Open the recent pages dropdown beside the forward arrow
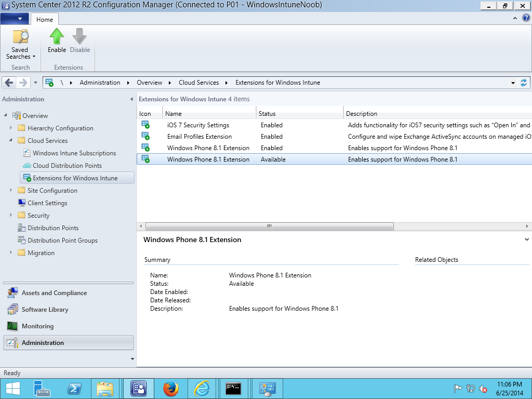This screenshot has width=532, height=399. tap(35, 83)
